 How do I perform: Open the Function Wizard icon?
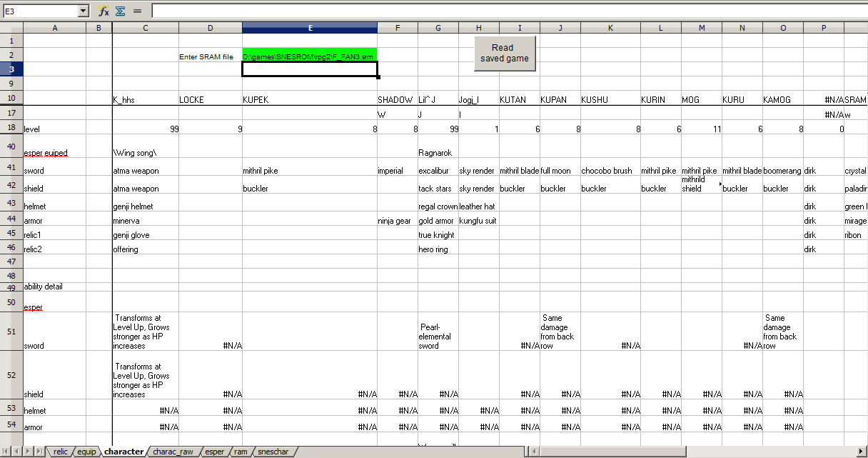(x=104, y=11)
